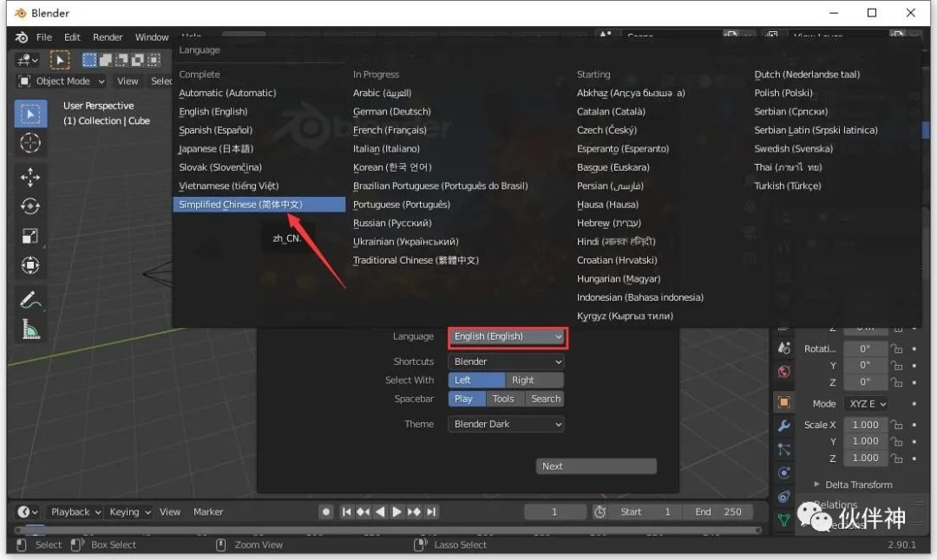
Task: Play the animation forward
Action: coord(396,511)
